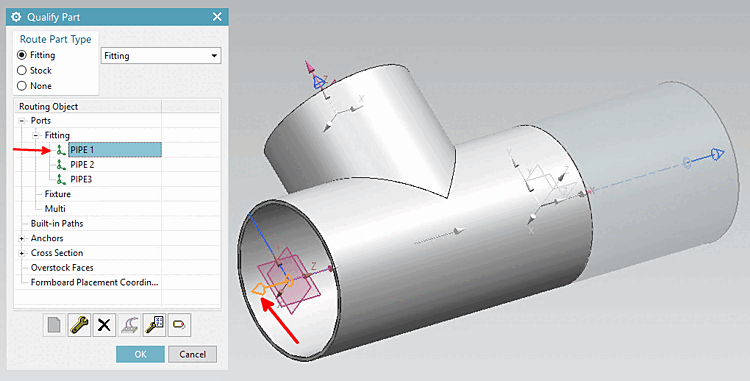Collapse the Ports tree node

[22, 121]
